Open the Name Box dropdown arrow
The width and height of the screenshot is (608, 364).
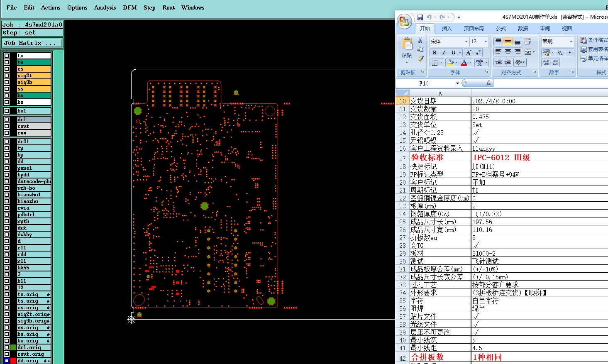457,83
